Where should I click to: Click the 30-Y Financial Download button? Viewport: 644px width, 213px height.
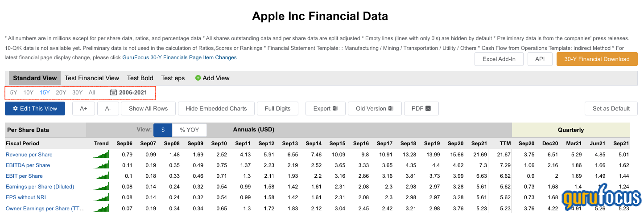(x=597, y=59)
